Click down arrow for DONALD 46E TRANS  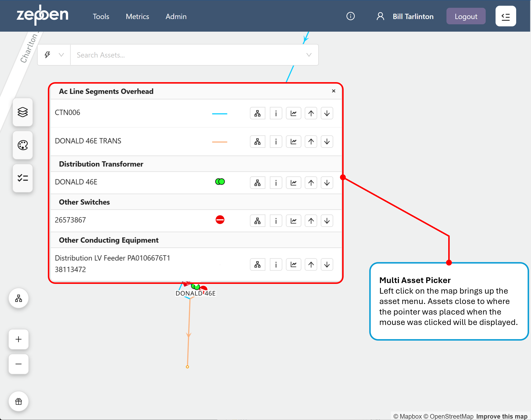(327, 142)
